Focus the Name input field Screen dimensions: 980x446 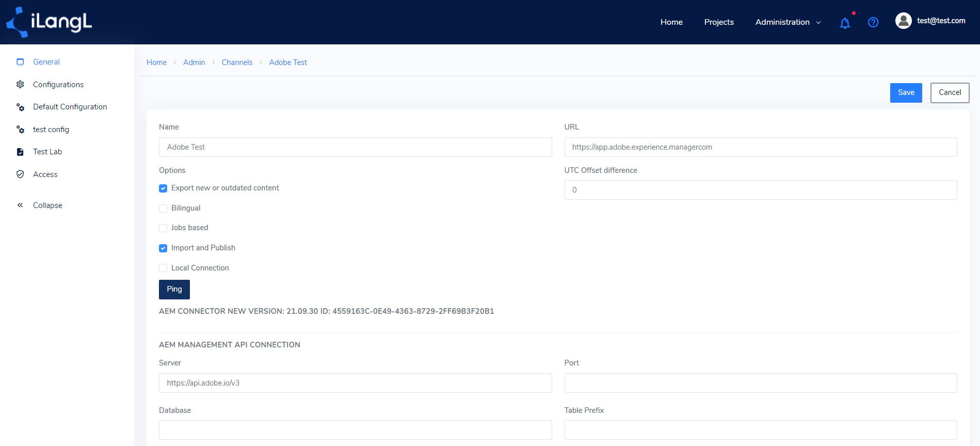pos(356,147)
